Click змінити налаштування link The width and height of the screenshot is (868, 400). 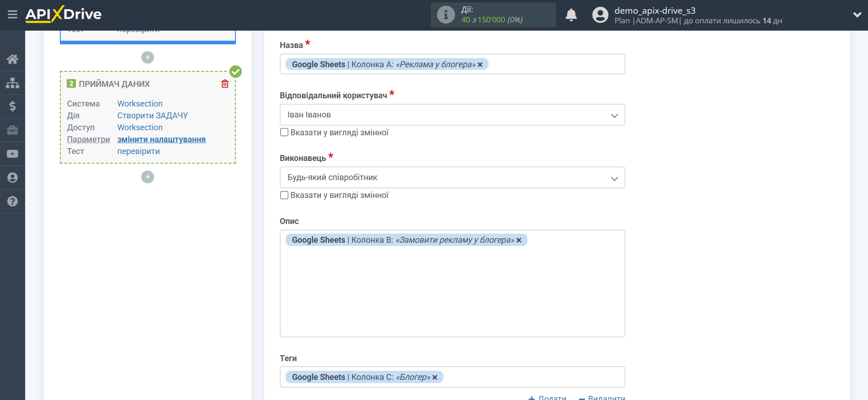coord(161,139)
